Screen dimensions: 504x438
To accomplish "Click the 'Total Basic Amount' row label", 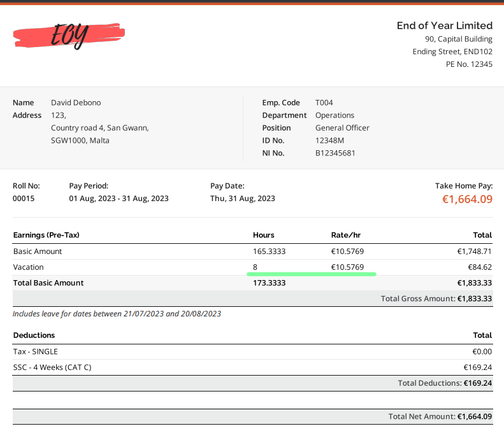I will pyautogui.click(x=48, y=283).
